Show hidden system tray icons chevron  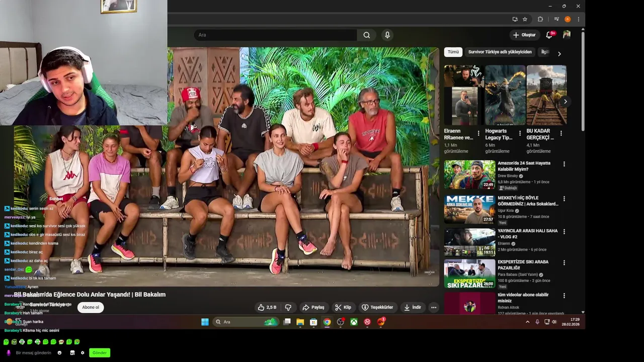(527, 322)
